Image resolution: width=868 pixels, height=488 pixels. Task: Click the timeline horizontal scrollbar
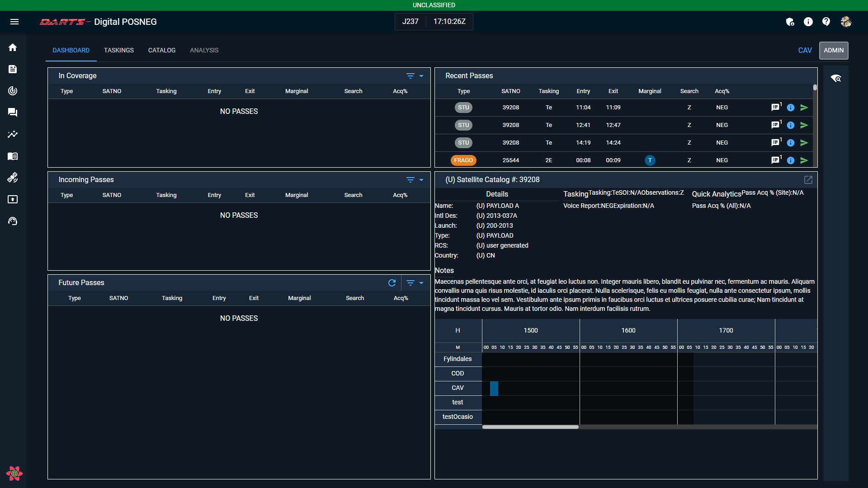point(530,427)
